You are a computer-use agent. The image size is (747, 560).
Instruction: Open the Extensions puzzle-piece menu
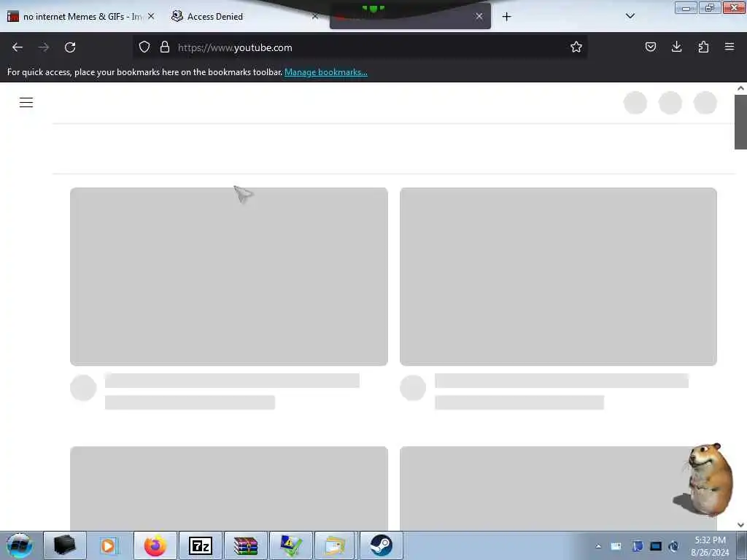pyautogui.click(x=703, y=47)
